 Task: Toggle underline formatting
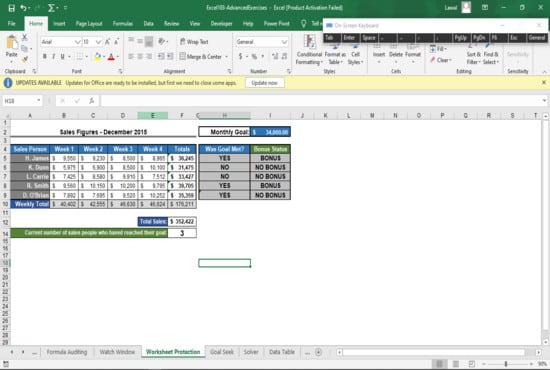[x=62, y=56]
